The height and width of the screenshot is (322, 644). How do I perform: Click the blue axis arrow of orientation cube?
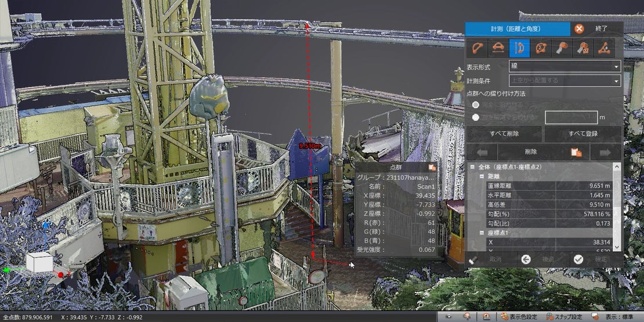pyautogui.click(x=46, y=225)
